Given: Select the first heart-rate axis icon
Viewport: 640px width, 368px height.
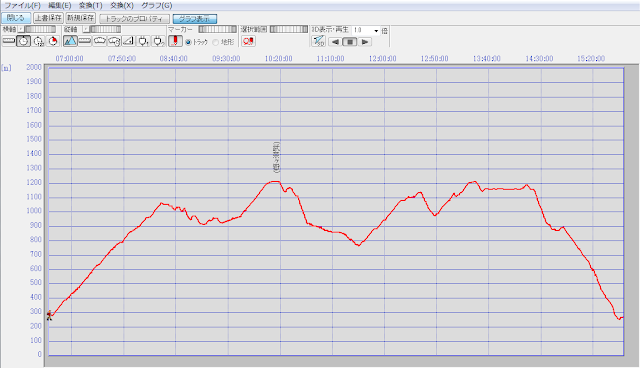Looking at the screenshot, I should [143, 41].
